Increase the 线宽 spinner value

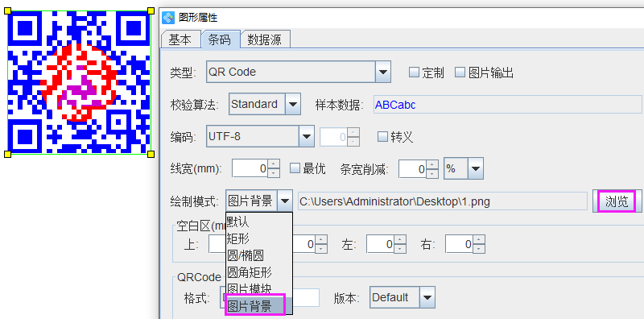point(274,164)
